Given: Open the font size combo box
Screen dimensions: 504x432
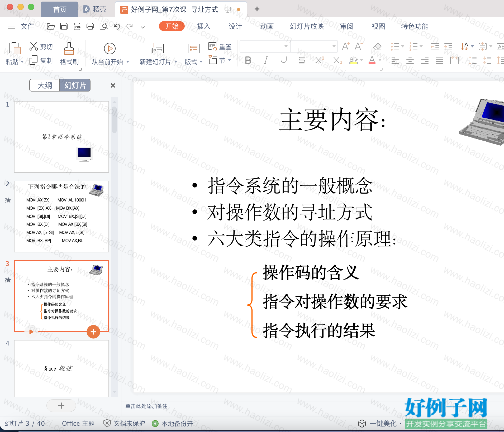Looking at the screenshot, I should coord(314,46).
